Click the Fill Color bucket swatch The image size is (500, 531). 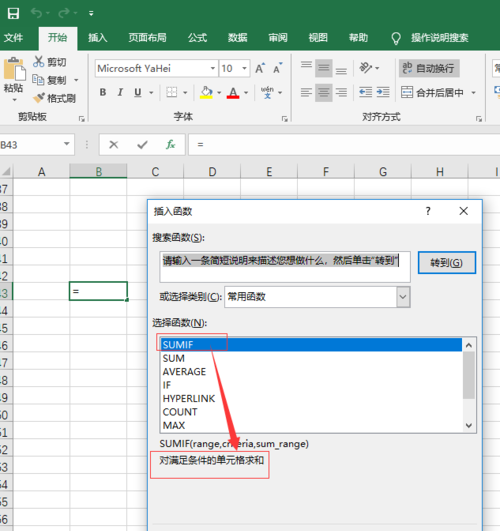(x=206, y=92)
